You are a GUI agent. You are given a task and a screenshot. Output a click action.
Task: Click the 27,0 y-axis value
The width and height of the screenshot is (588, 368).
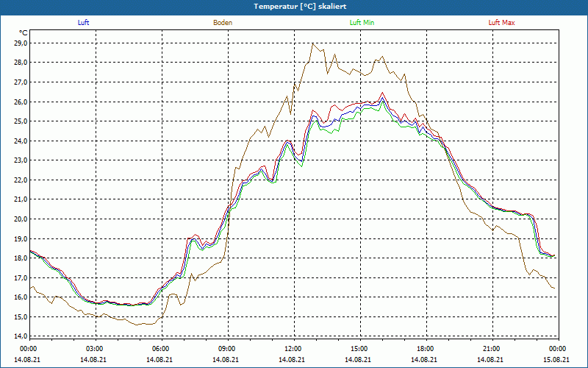(x=21, y=82)
